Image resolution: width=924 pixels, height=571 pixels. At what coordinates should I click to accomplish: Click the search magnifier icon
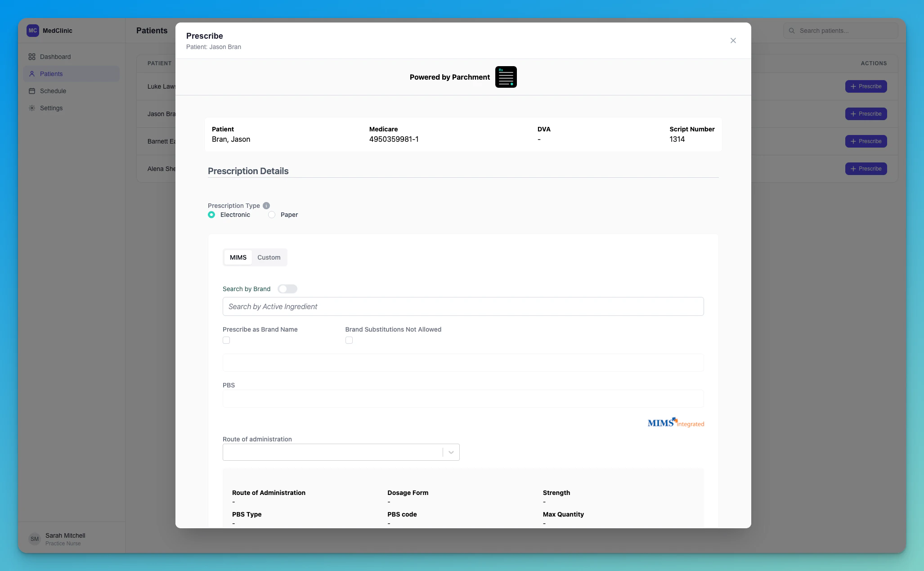[792, 31]
